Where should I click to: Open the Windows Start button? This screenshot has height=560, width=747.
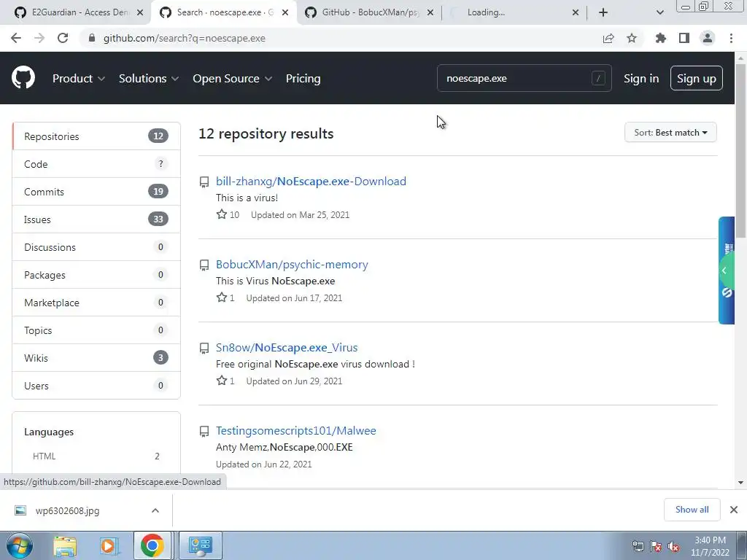click(19, 545)
